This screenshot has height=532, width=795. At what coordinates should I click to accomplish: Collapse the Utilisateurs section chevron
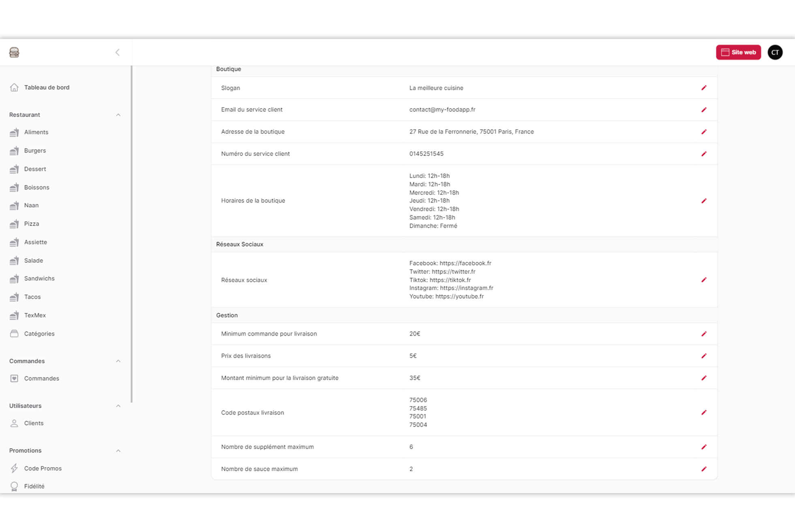pyautogui.click(x=118, y=406)
